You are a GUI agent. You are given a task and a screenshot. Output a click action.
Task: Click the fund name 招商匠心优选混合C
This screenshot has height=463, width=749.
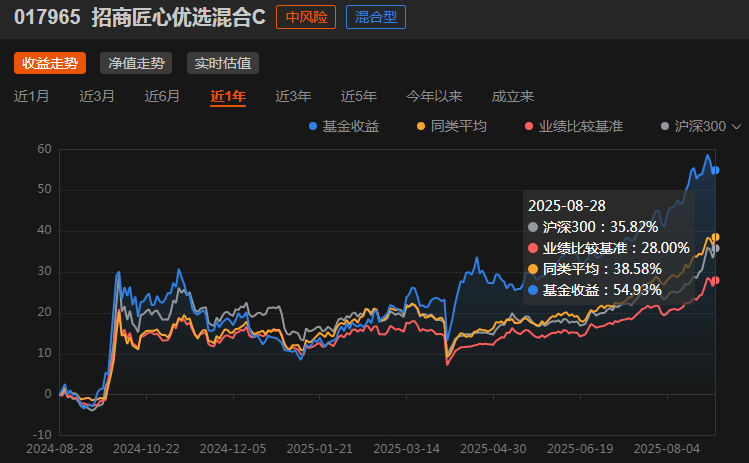click(x=179, y=17)
